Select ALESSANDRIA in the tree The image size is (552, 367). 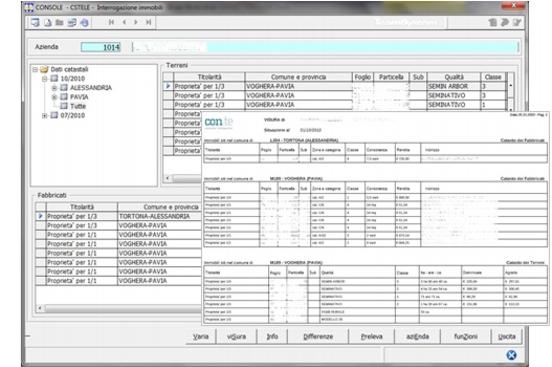(x=91, y=88)
